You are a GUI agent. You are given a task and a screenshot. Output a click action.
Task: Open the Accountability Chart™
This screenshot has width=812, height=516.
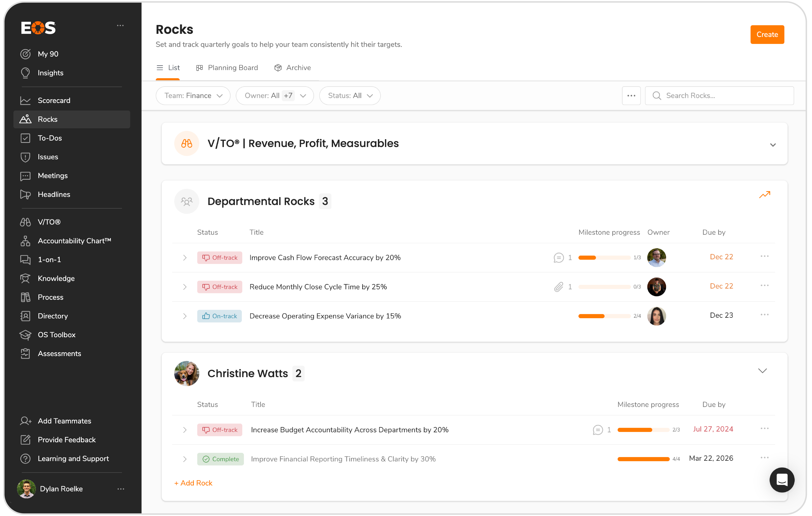(74, 241)
